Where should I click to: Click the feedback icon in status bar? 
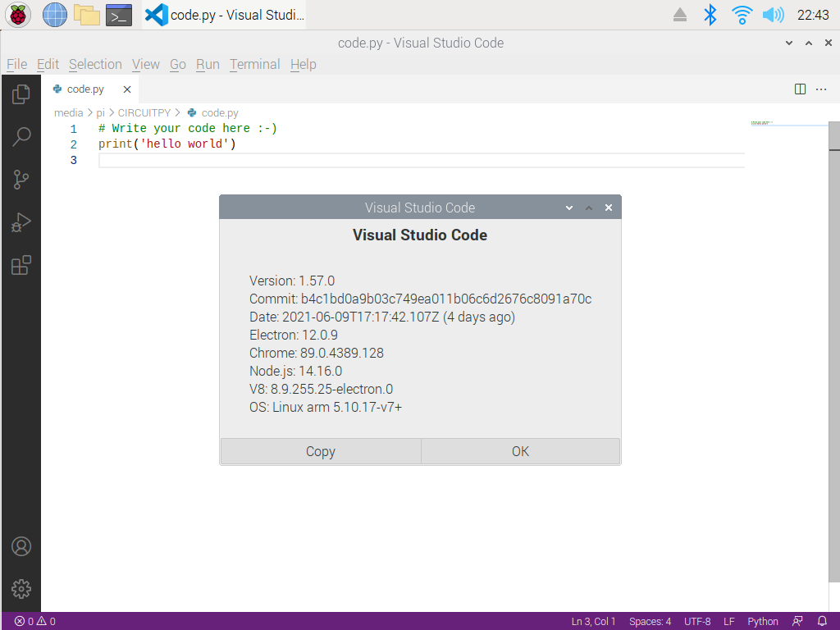point(797,622)
